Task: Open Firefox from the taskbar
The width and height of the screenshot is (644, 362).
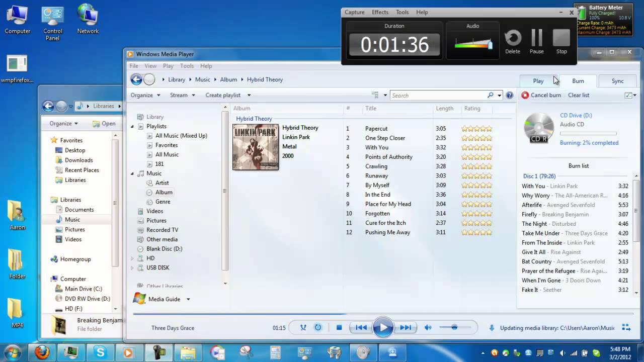Action: [42, 352]
